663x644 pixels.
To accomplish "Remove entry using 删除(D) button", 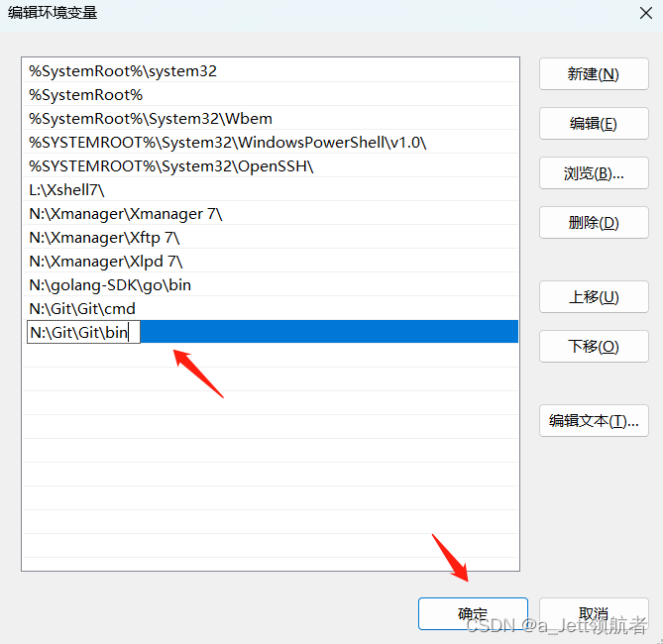I will pos(594,222).
